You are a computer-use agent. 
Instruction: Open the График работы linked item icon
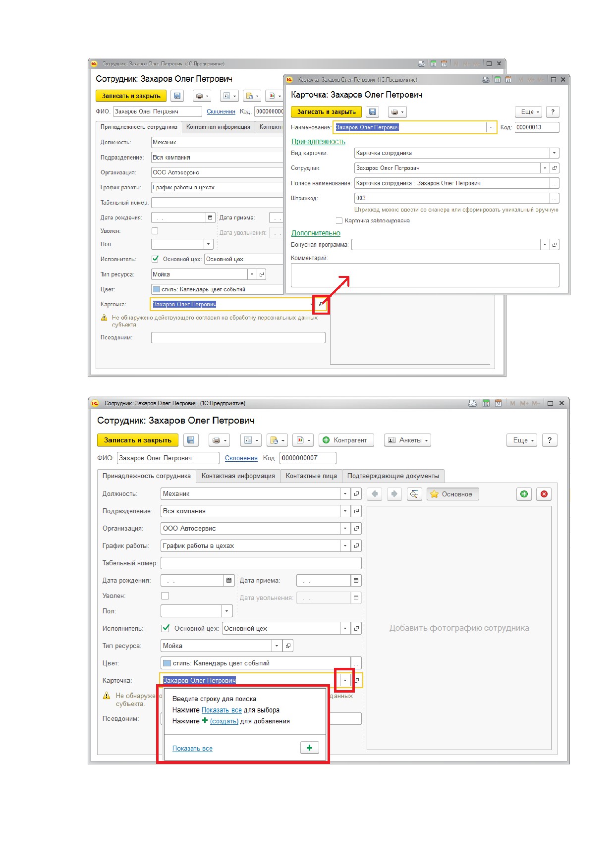tap(356, 546)
